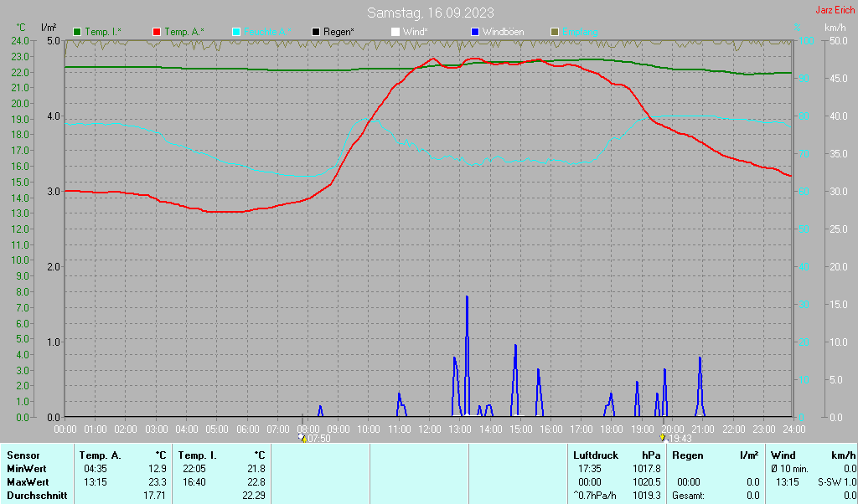
Task: Click the 'Gesamt:' rain total label
Action: click(x=689, y=496)
